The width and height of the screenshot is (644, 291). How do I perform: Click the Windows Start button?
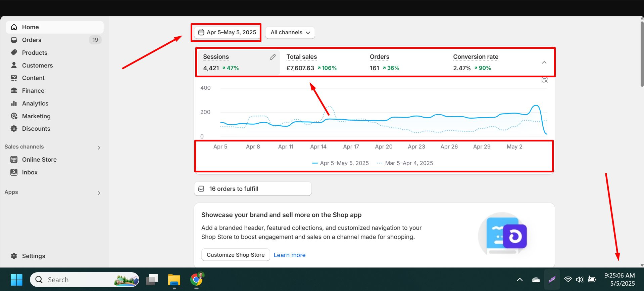16,280
